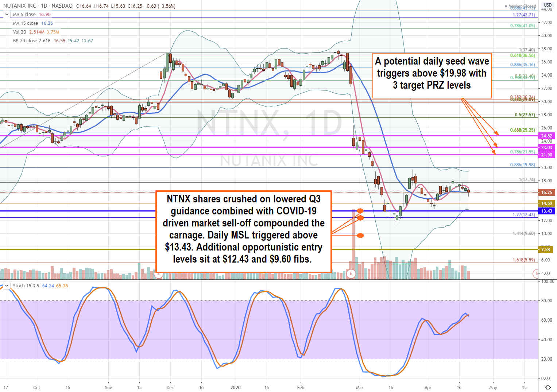The image size is (557, 392).
Task: Click the 0.786(41.05) fib label
Action: click(x=522, y=26)
